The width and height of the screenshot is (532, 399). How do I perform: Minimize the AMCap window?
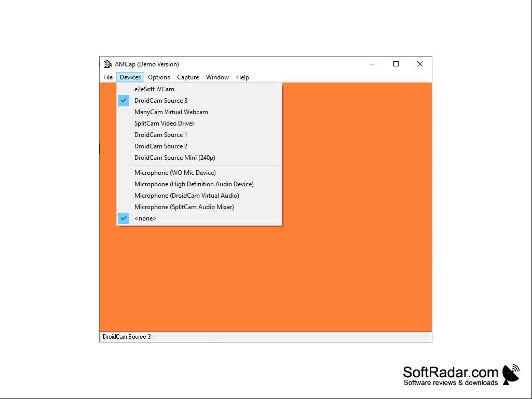[x=373, y=64]
